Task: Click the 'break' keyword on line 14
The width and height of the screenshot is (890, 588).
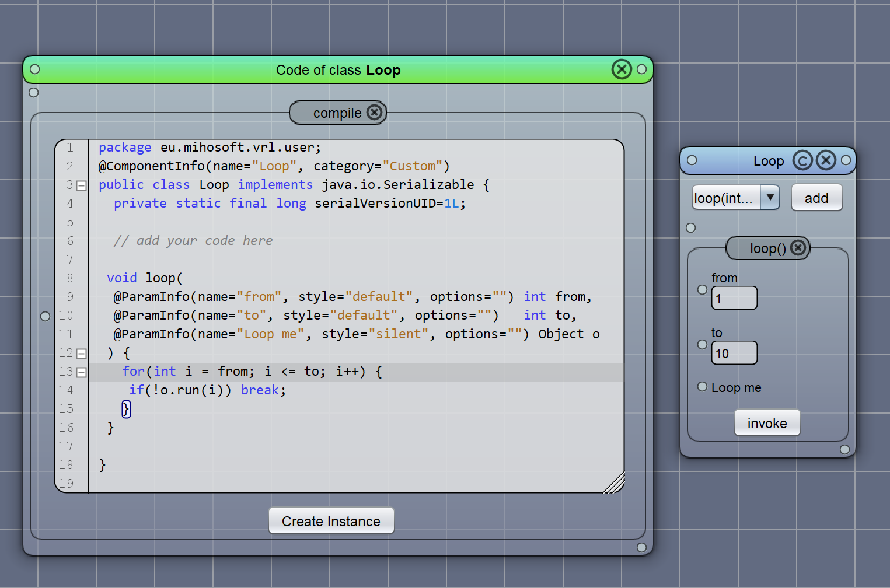Action: (260, 390)
